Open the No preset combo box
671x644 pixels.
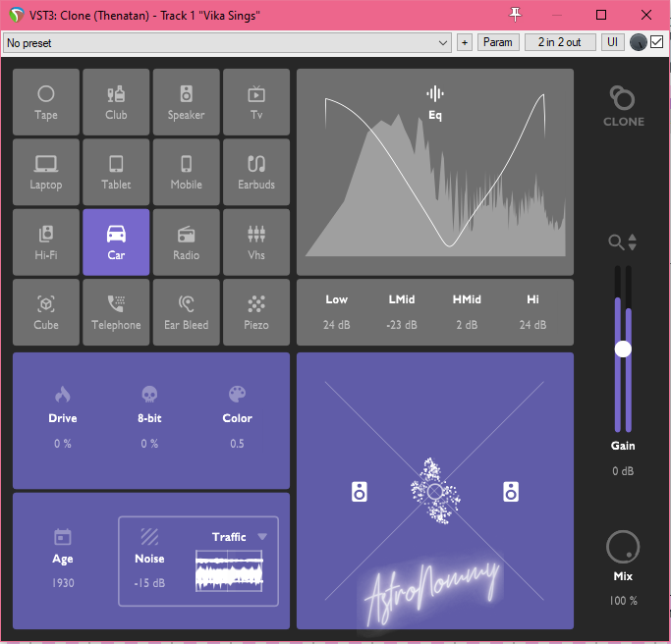click(x=227, y=43)
